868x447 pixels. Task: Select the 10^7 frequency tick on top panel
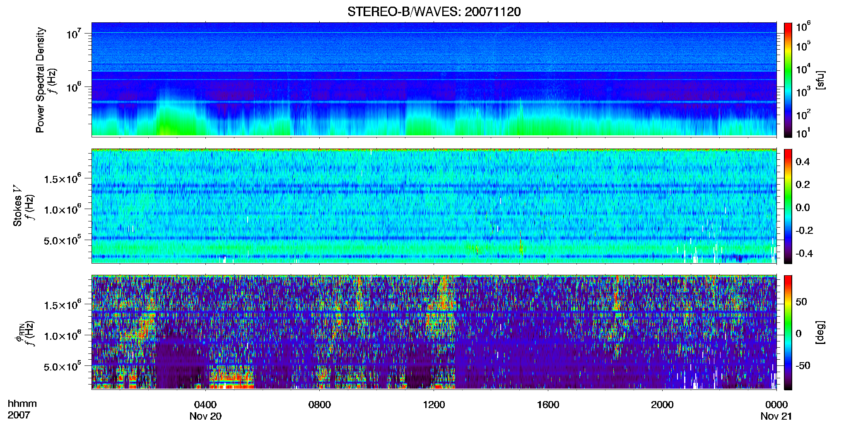click(x=73, y=34)
